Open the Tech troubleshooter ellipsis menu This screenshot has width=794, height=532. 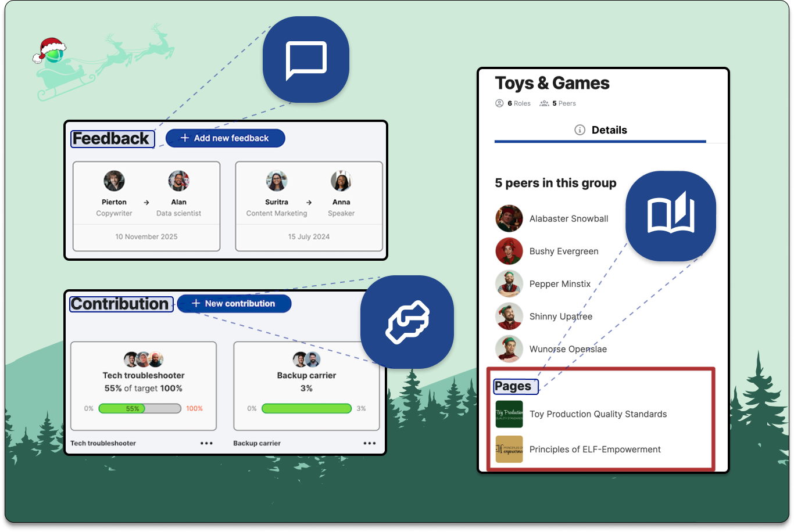(x=206, y=443)
